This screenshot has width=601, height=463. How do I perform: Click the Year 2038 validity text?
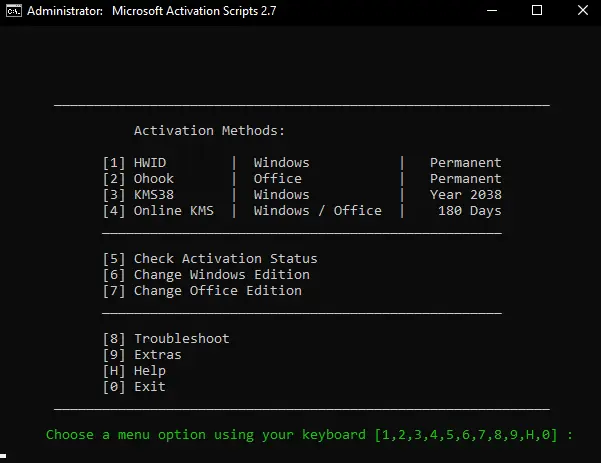[465, 195]
